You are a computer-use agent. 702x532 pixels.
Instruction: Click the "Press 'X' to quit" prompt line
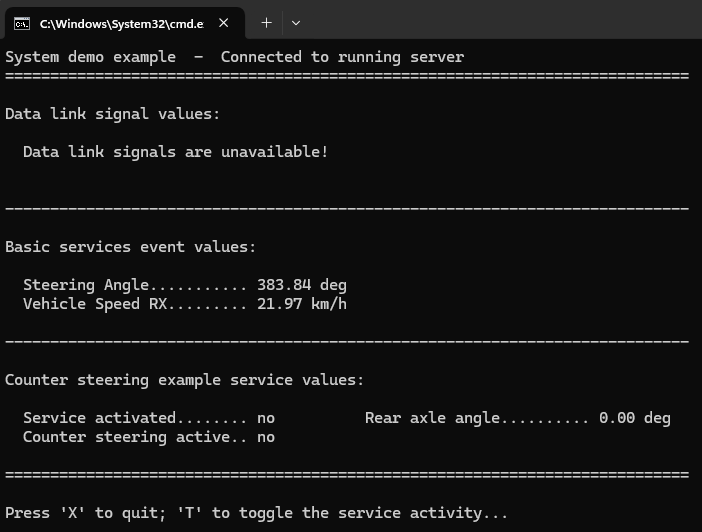[x=256, y=513]
